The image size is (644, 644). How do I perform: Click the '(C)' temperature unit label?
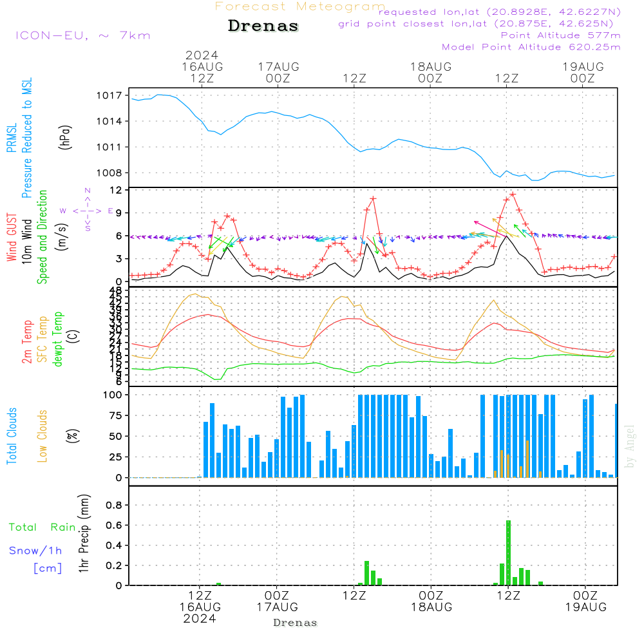[73, 337]
